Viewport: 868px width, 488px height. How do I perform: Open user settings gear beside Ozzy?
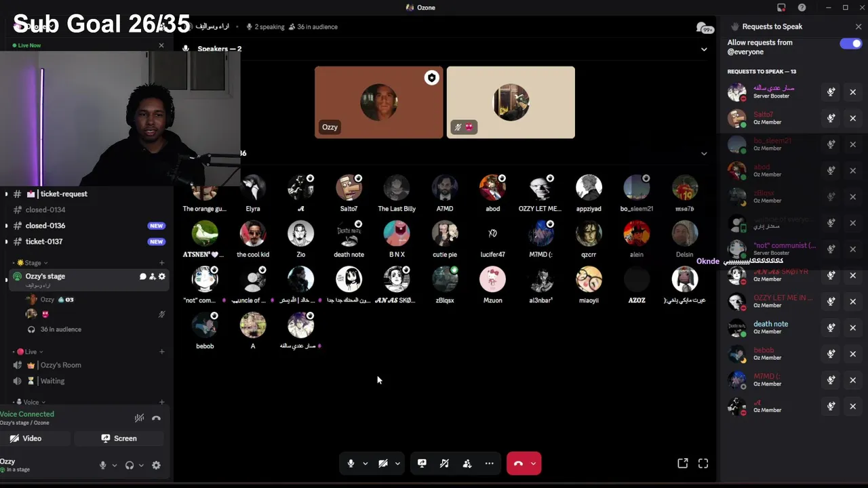click(156, 465)
